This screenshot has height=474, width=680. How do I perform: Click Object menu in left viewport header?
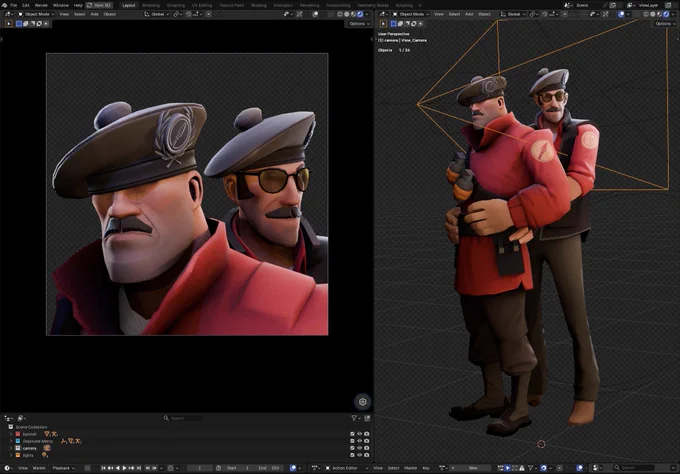point(109,14)
